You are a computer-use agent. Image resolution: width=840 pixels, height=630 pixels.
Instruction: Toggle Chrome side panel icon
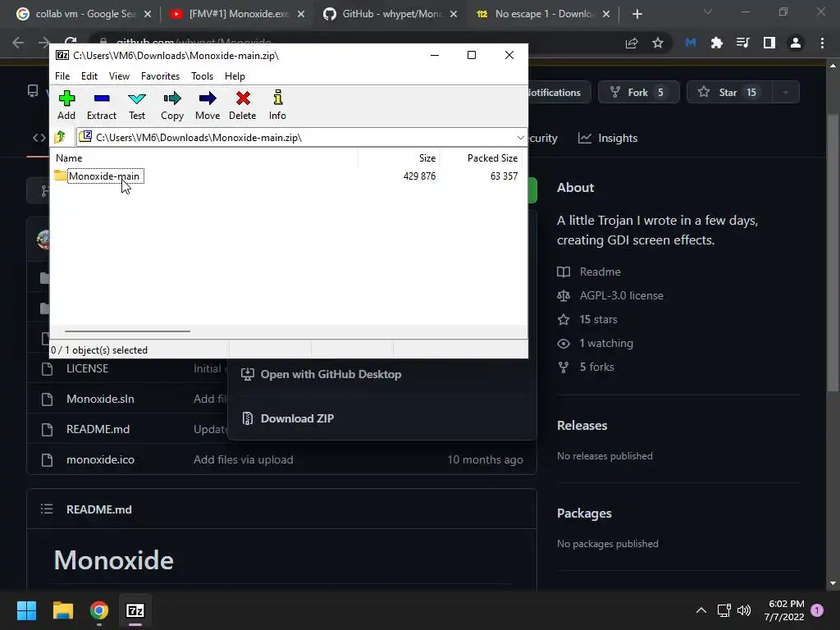769,43
